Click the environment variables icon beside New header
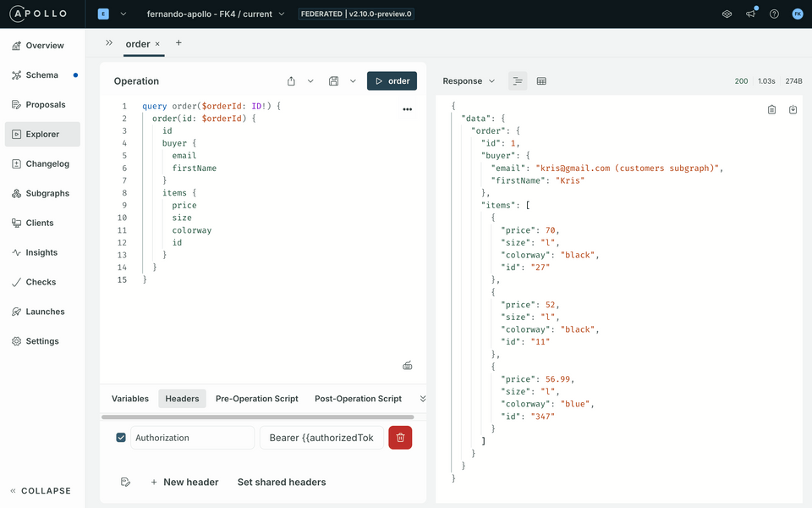Image resolution: width=812 pixels, height=508 pixels. (x=125, y=482)
